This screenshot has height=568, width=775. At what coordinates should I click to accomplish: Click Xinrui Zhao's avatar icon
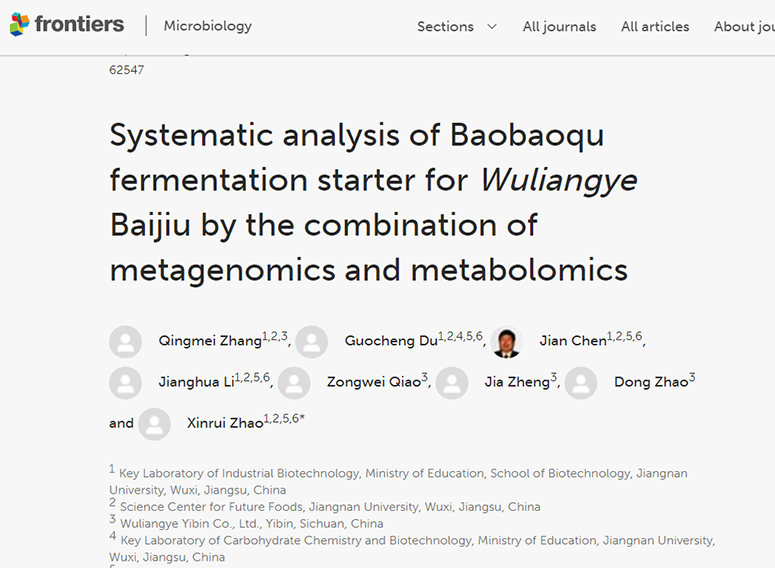(154, 424)
